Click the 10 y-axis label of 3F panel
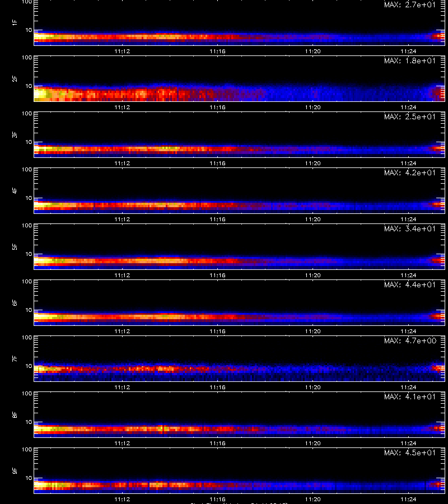448x504 pixels. point(29,142)
